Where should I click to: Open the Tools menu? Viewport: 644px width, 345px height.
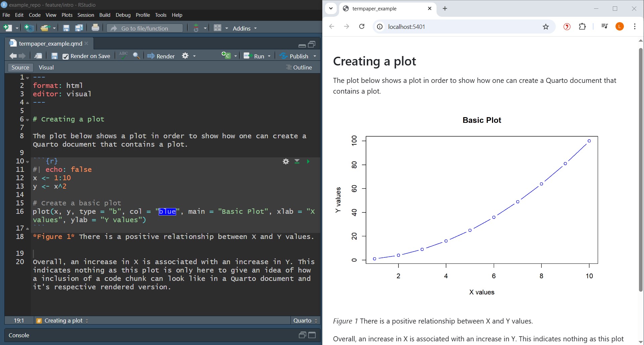point(161,15)
